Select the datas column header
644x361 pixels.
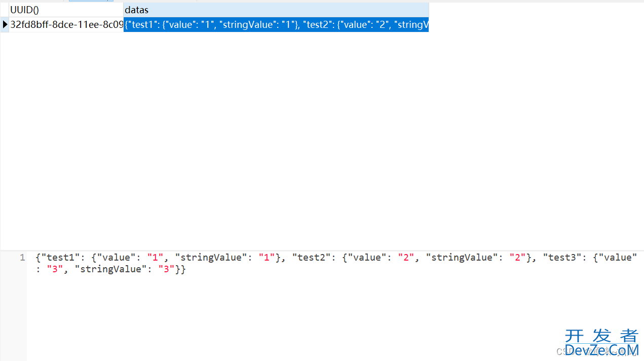pyautogui.click(x=276, y=10)
